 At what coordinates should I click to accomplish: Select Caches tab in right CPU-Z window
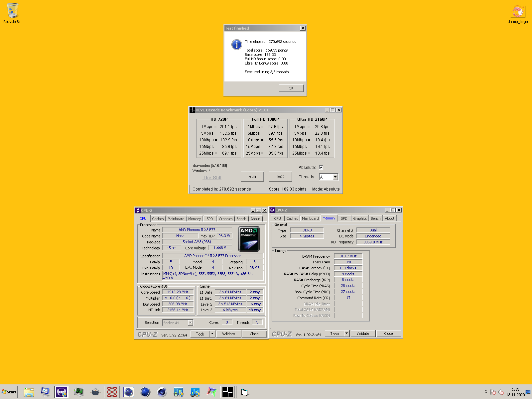[292, 218]
